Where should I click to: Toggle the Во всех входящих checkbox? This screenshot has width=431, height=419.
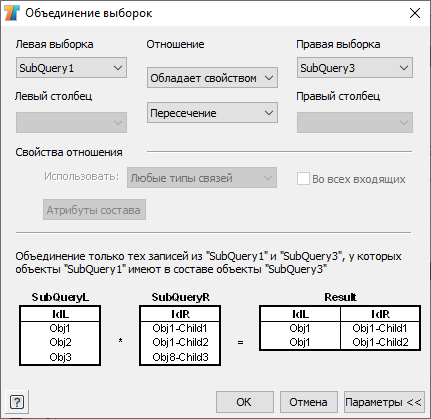coord(303,179)
